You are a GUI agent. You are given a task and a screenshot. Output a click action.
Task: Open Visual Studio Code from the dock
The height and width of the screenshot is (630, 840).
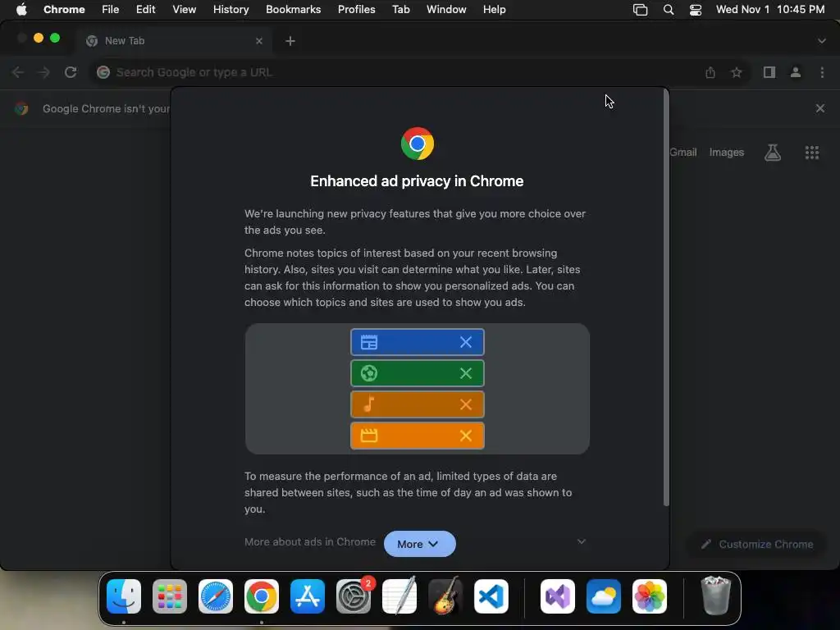[491, 596]
